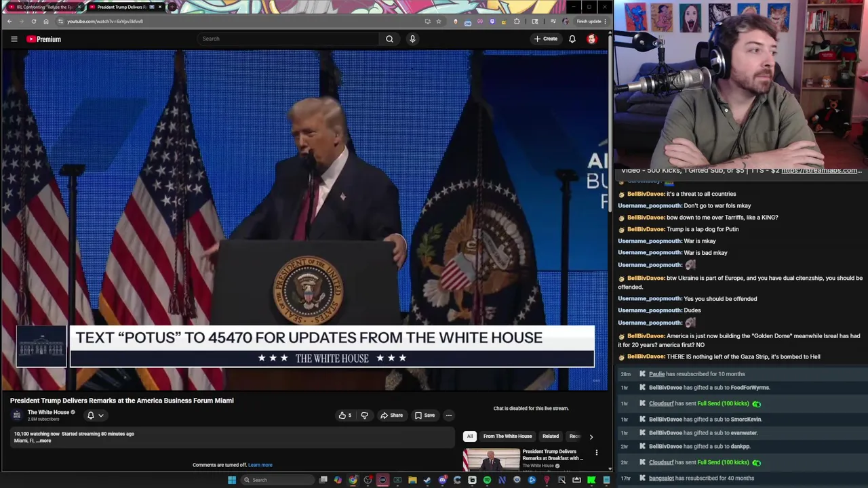Viewport: 868px width, 488px height.
Task: Share the video
Action: pyautogui.click(x=391, y=415)
